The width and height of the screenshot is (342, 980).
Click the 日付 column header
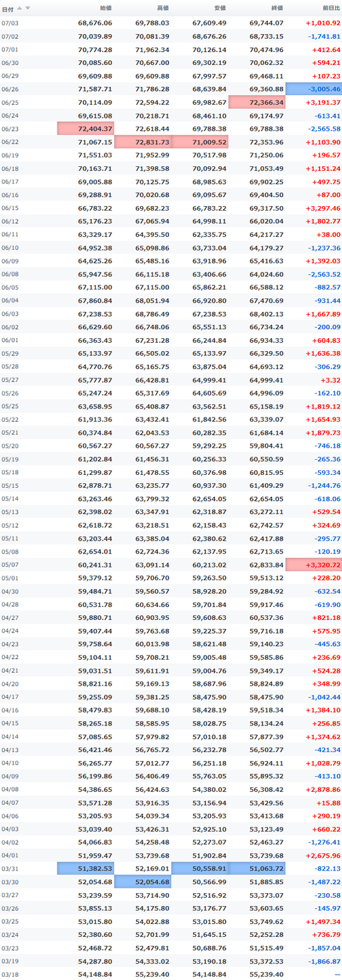tap(8, 8)
